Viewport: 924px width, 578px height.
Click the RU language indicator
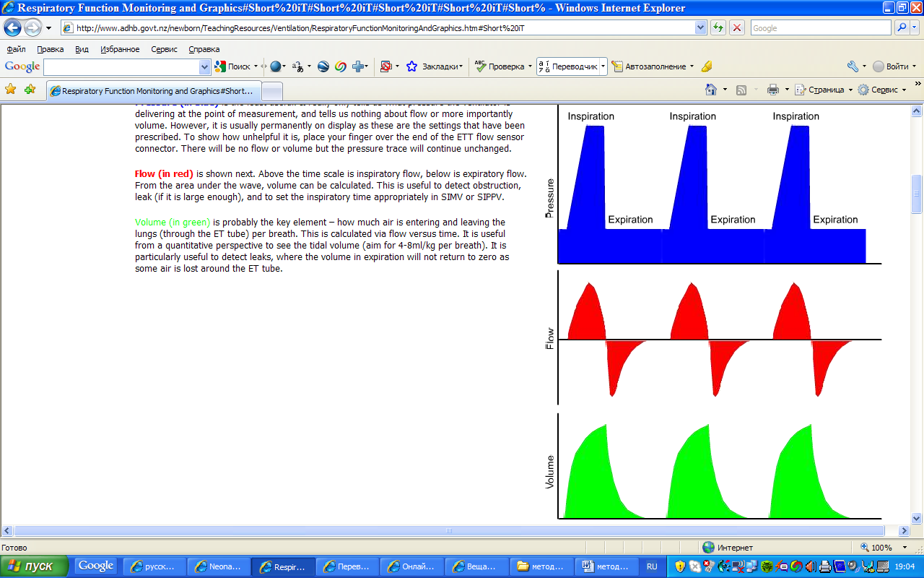(x=652, y=567)
